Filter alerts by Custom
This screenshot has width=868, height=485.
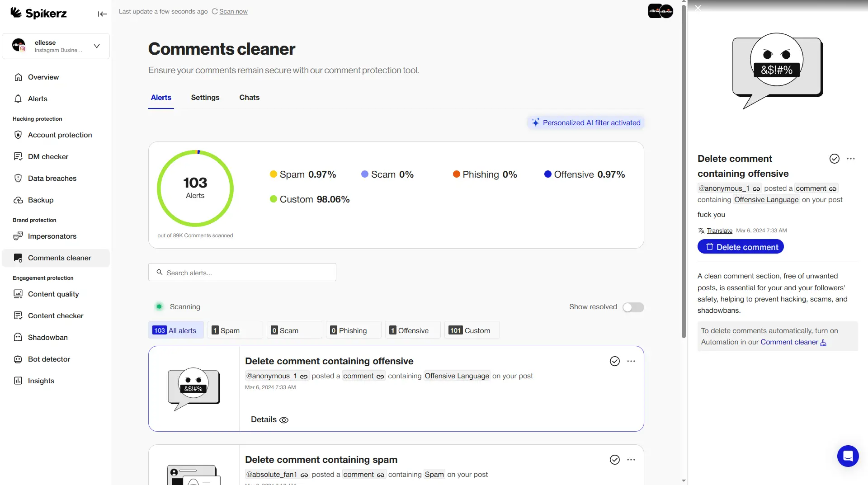click(x=472, y=330)
